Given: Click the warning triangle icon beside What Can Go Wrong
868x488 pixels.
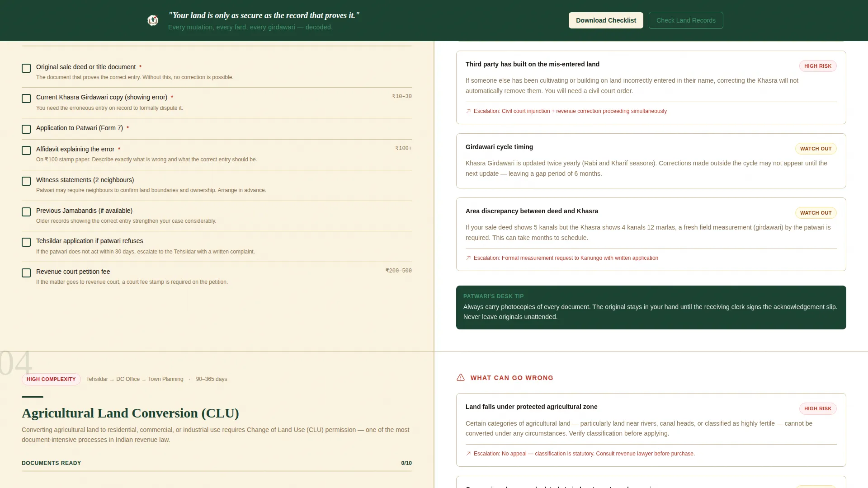Looking at the screenshot, I should (461, 378).
